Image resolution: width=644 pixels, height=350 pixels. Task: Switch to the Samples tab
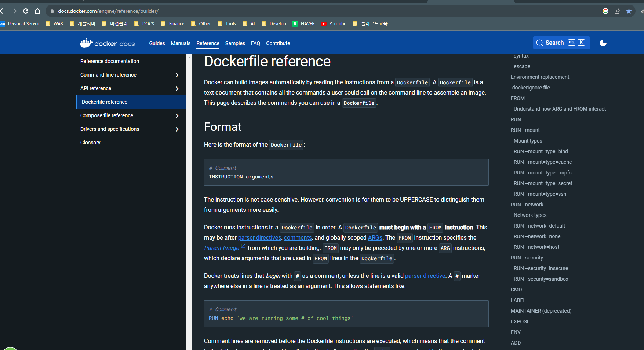pos(235,43)
